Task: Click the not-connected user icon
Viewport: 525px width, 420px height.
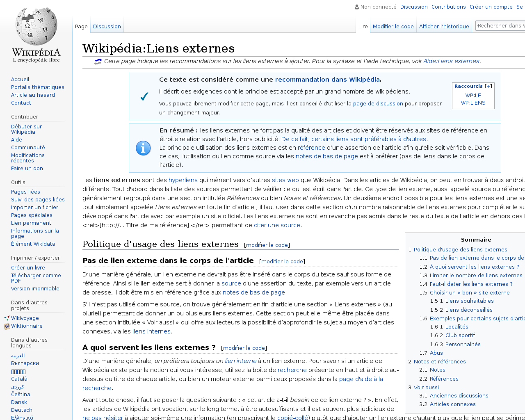Action: point(357,7)
